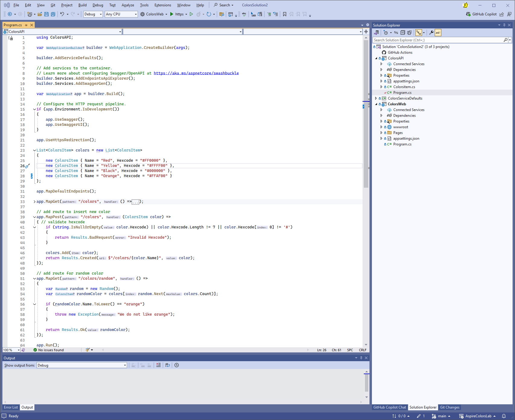Open Properties wrench icon in Solution Explorer
Viewport: 515px width, 420px height.
point(431,33)
